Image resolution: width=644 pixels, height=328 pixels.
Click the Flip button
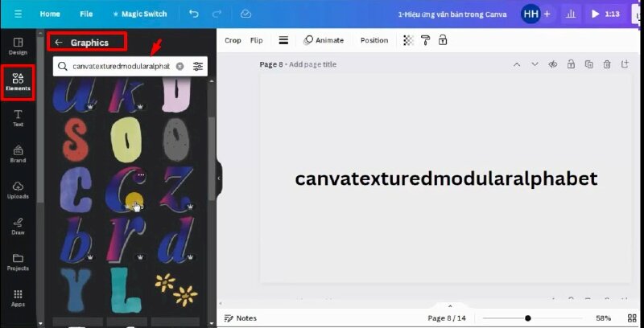256,40
